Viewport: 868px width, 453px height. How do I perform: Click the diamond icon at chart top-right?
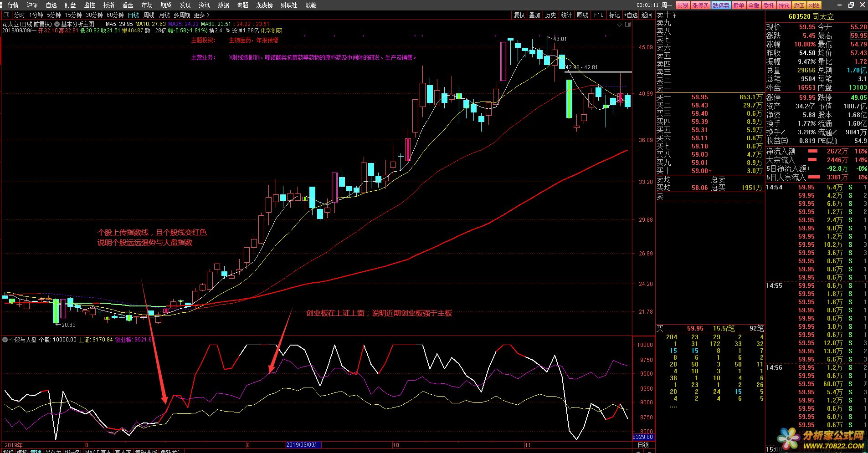(x=619, y=25)
